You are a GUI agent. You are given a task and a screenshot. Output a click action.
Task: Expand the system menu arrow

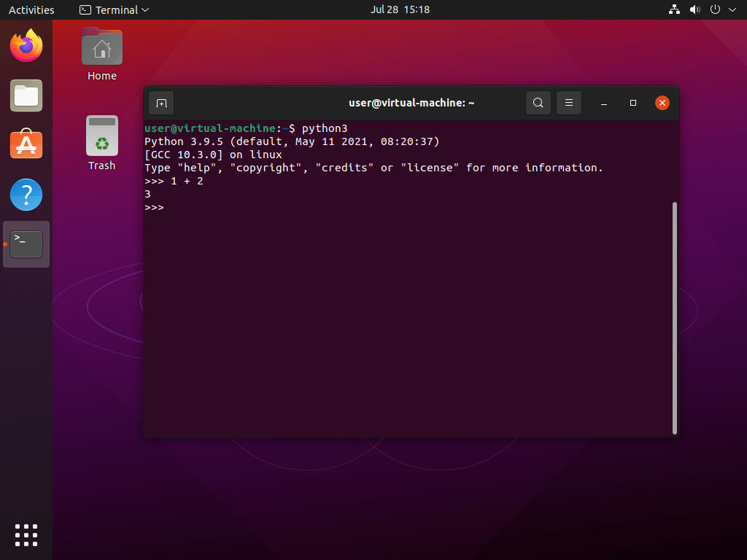click(732, 9)
